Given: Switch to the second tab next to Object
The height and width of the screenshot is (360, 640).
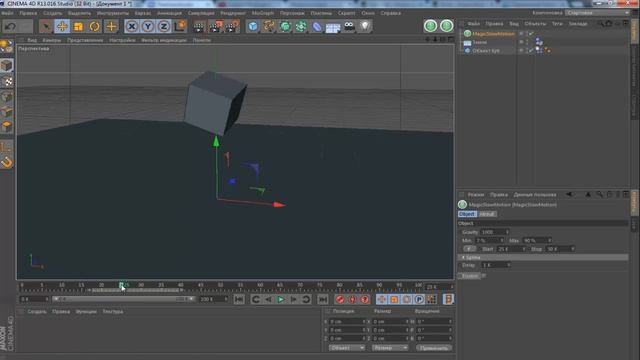Looking at the screenshot, I should [487, 214].
